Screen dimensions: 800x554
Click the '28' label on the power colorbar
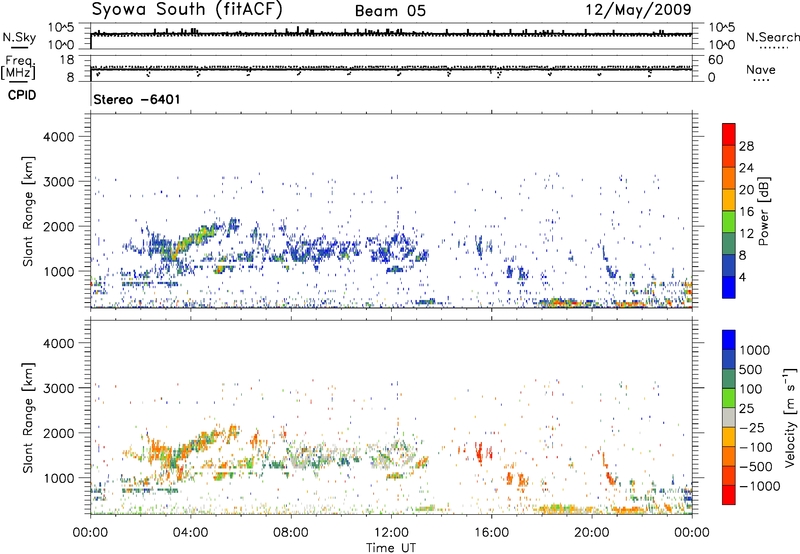tap(746, 146)
